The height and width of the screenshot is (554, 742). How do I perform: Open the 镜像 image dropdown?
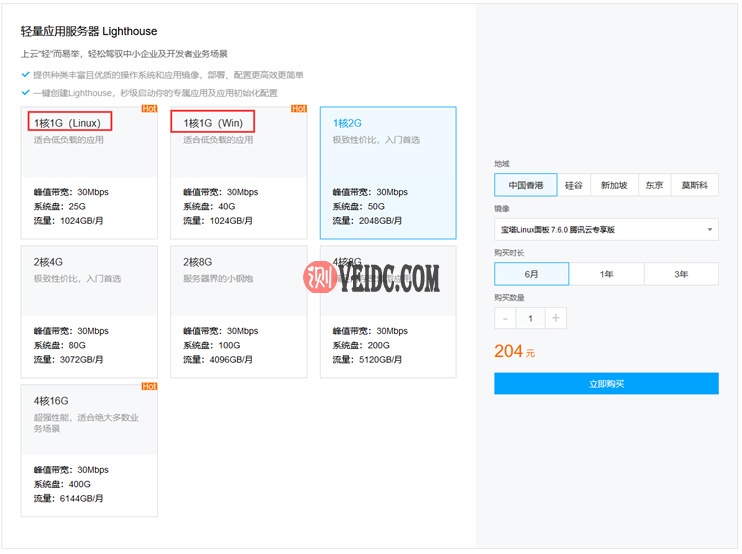pyautogui.click(x=606, y=229)
